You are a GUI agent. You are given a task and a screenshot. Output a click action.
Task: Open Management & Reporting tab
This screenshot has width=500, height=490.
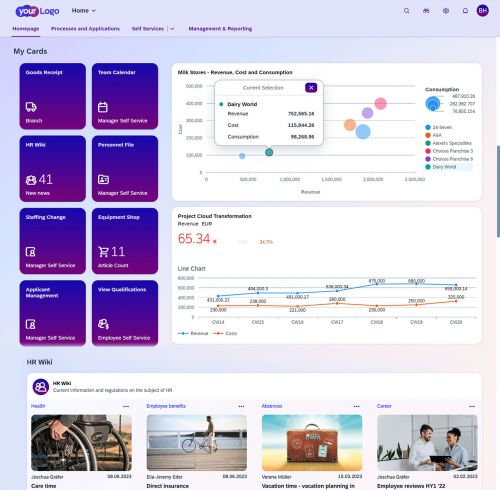(220, 29)
